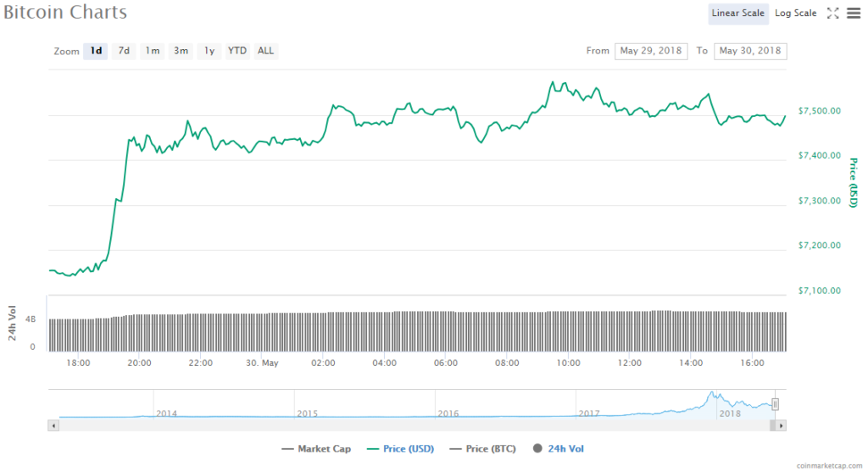Grab the navigator range handle near 2018

775,404
